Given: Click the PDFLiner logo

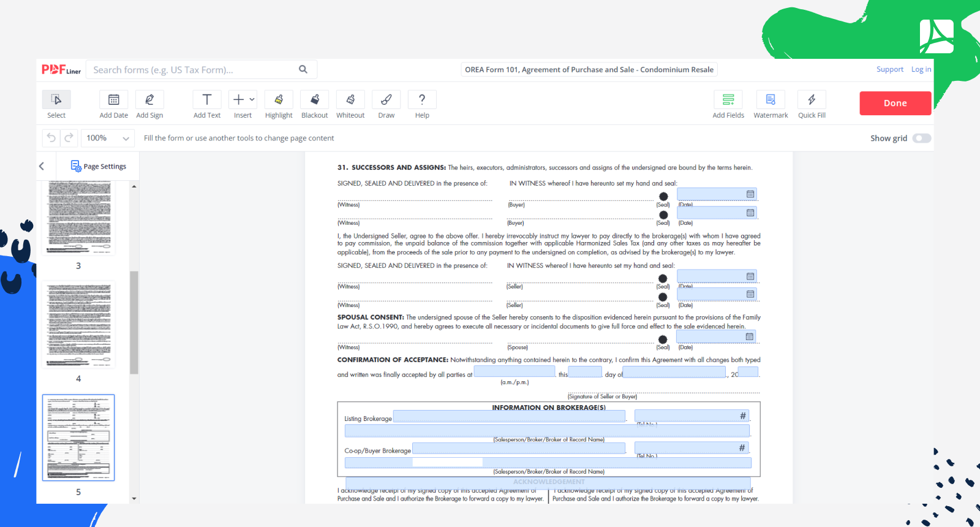Looking at the screenshot, I should tap(61, 70).
